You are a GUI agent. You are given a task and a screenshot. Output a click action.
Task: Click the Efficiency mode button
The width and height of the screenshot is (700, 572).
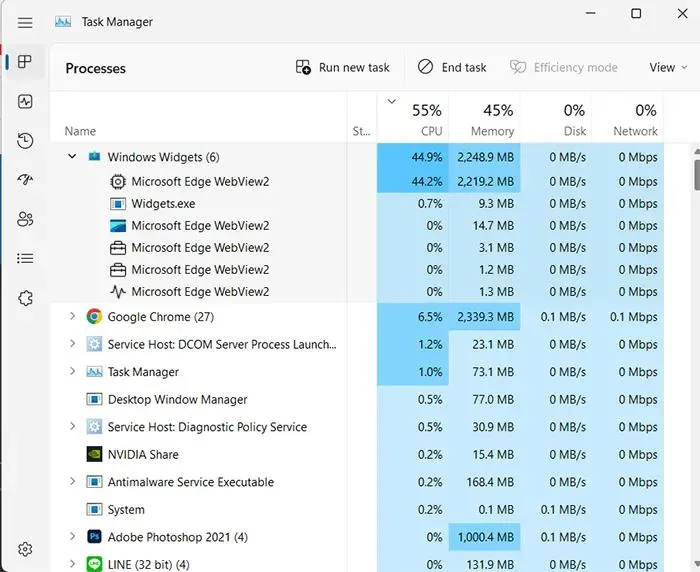pyautogui.click(x=564, y=67)
